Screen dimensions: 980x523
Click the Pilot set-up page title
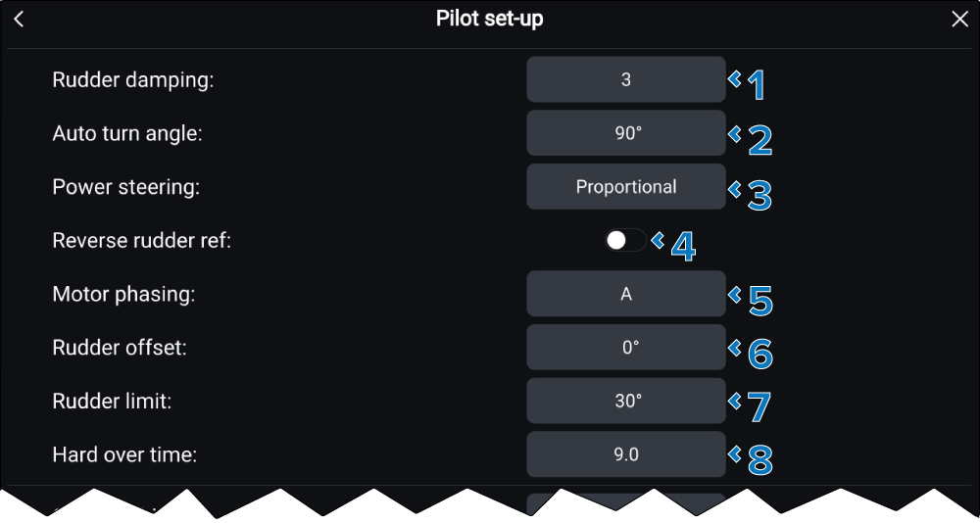pyautogui.click(x=489, y=20)
